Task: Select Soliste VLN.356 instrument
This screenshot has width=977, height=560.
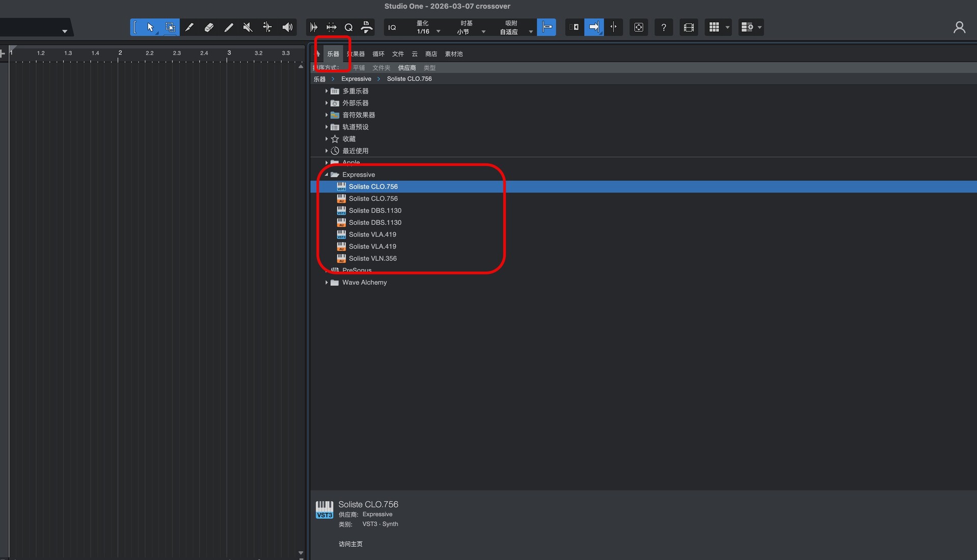Action: point(372,258)
